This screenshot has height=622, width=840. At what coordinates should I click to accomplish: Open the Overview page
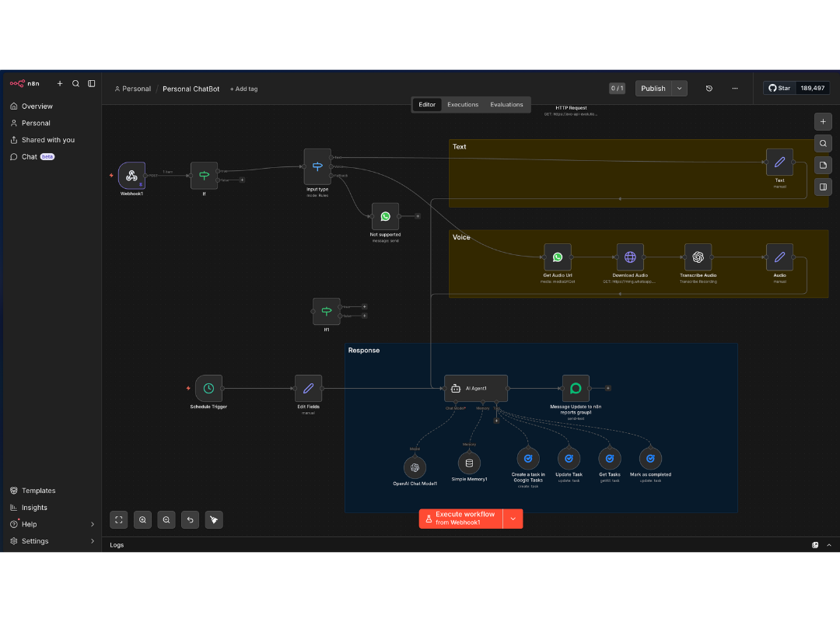coord(51,106)
